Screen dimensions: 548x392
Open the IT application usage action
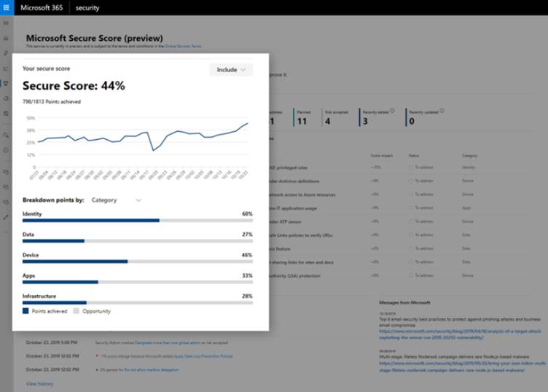click(293, 208)
